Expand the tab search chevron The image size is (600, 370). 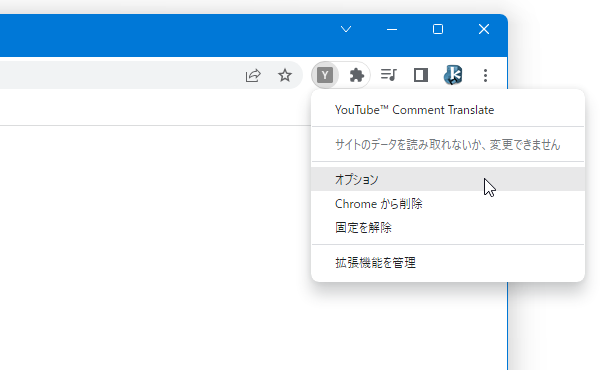[346, 29]
